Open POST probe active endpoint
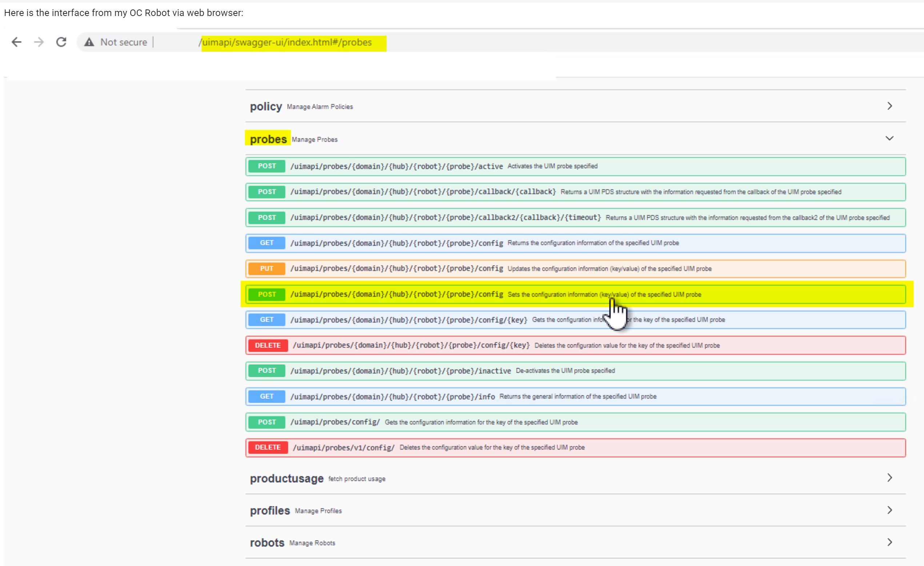 pyautogui.click(x=396, y=166)
